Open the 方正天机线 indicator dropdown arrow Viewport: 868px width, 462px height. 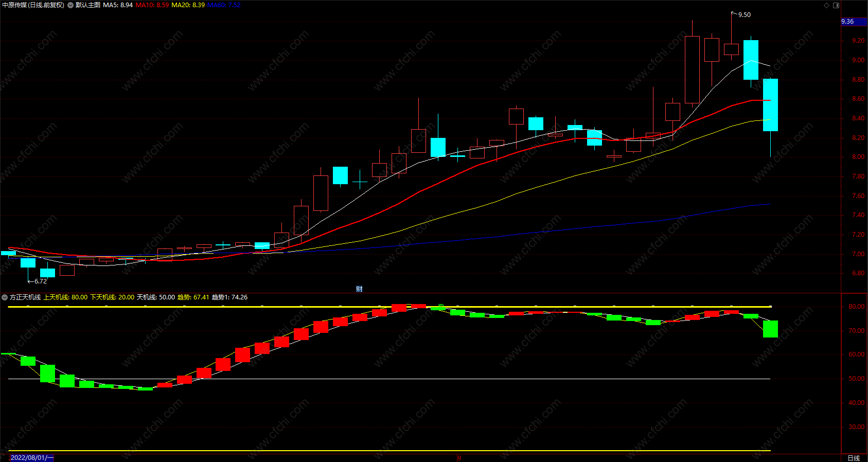point(5,297)
